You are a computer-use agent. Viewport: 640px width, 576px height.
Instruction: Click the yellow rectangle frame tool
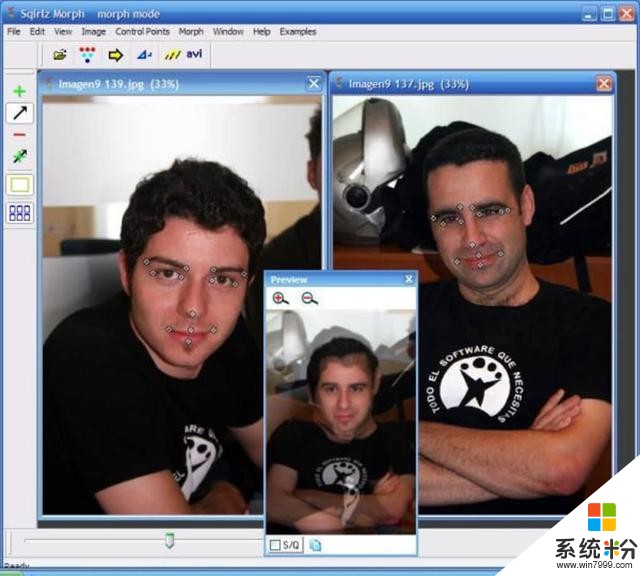pos(20,185)
